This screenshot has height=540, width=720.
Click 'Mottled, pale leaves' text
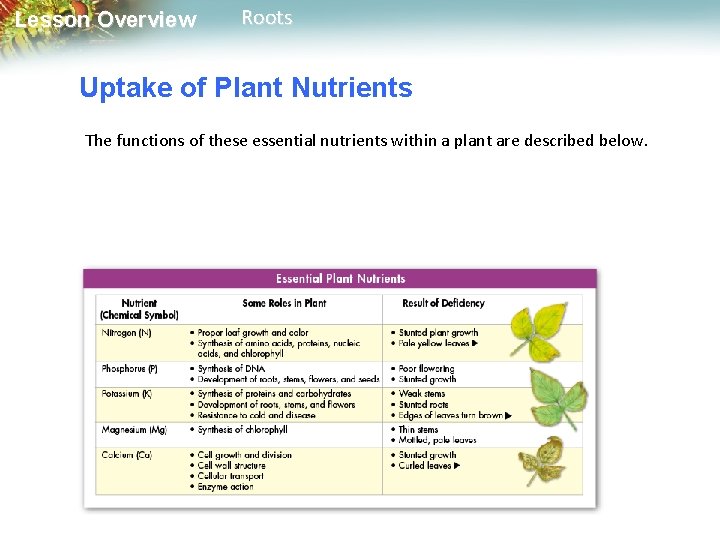click(438, 440)
